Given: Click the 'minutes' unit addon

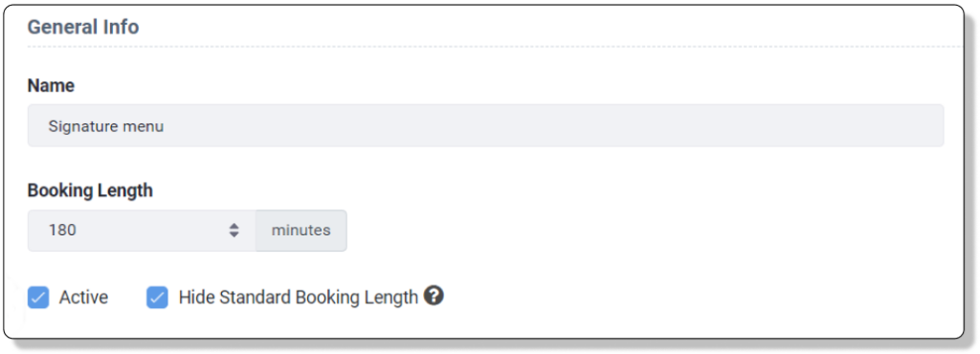Looking at the screenshot, I should (301, 231).
